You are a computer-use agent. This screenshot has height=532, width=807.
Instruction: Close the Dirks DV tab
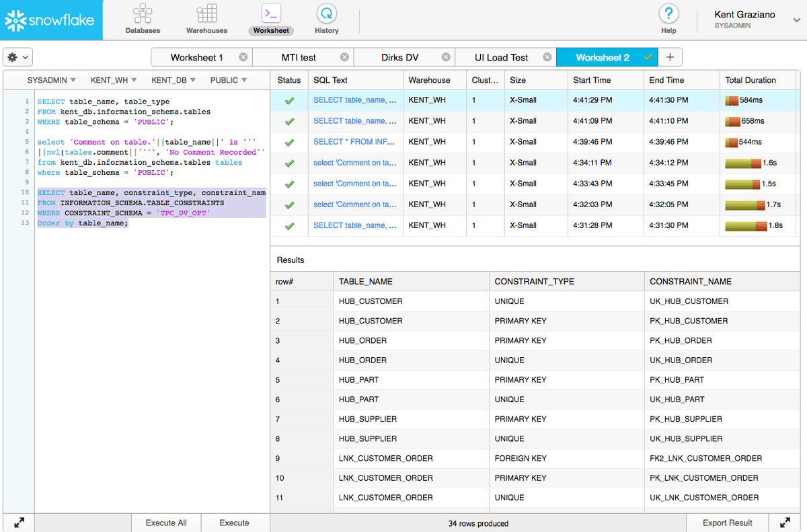click(x=446, y=57)
